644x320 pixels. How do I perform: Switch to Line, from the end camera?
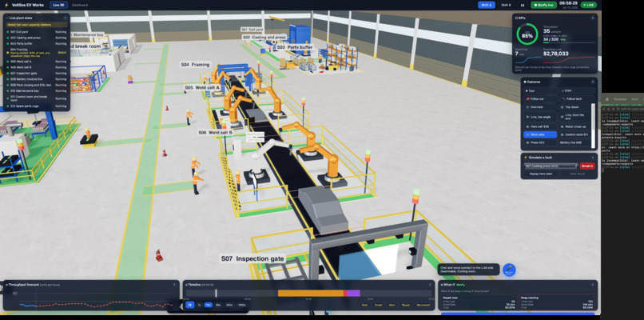pyautogui.click(x=574, y=117)
